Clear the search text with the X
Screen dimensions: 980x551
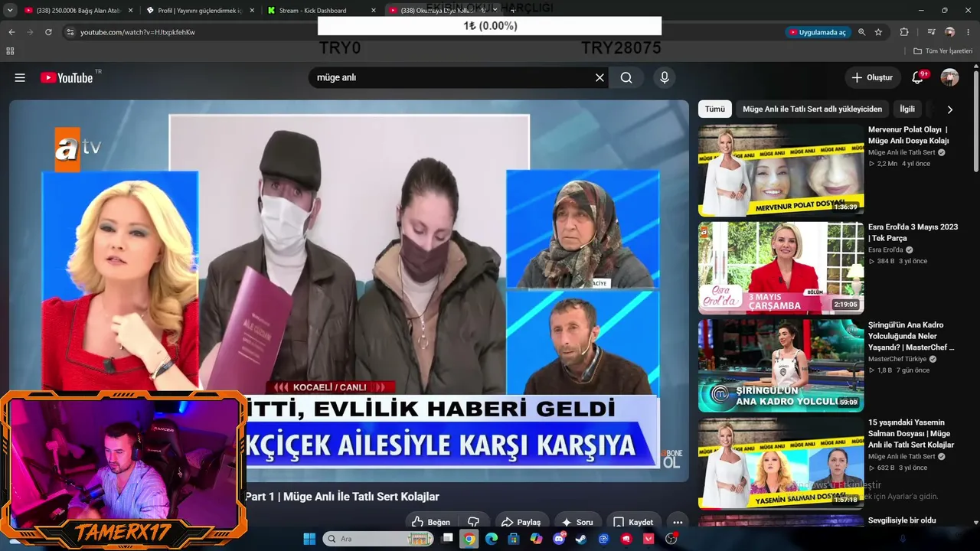click(x=599, y=77)
